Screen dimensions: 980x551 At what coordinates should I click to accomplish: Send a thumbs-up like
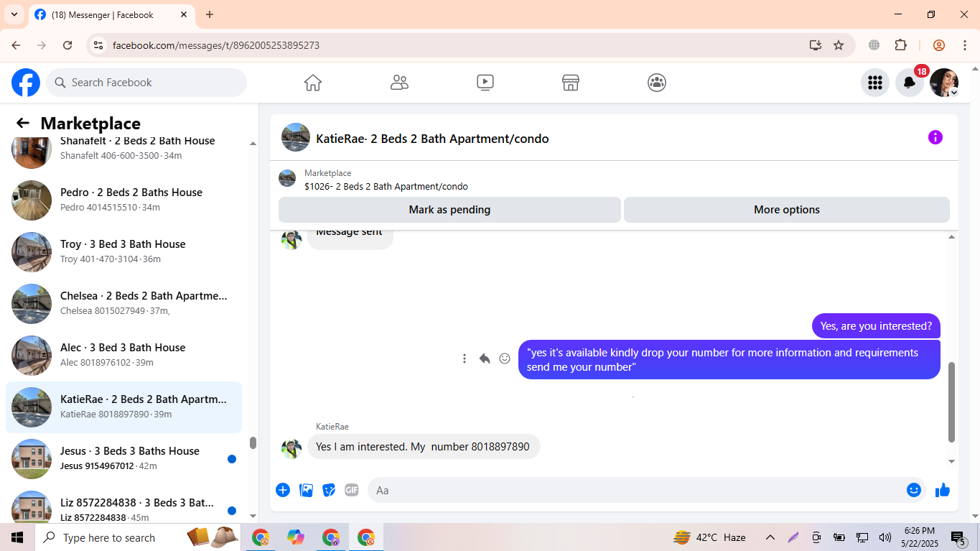pos(943,490)
